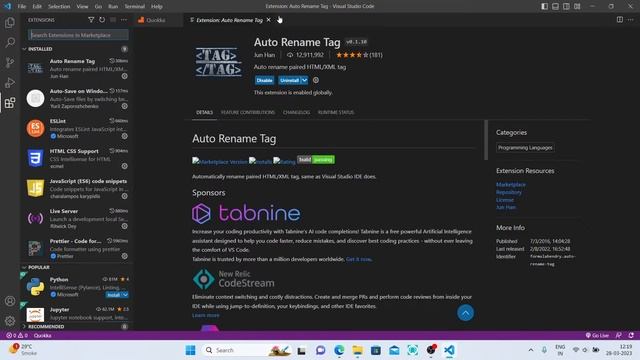Open manage gear for JavaScript (ES6) code snippets
This screenshot has height=360, width=640.
pyautogui.click(x=124, y=196)
